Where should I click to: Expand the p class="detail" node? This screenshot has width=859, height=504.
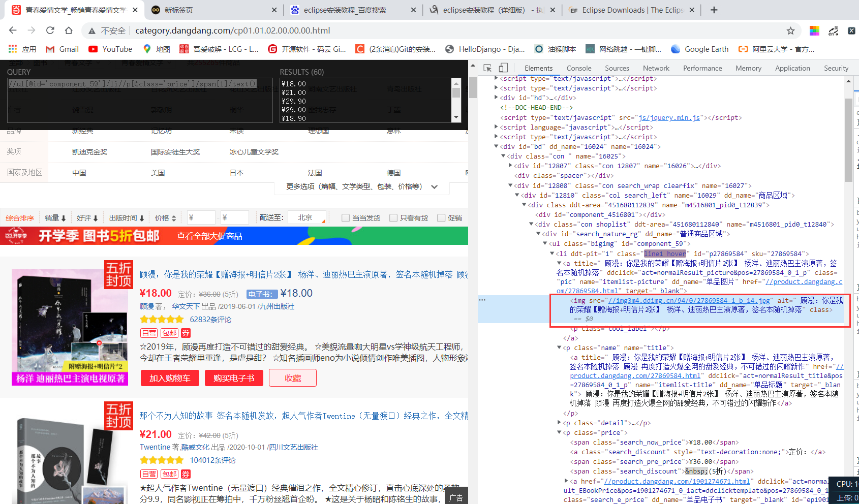(559, 423)
